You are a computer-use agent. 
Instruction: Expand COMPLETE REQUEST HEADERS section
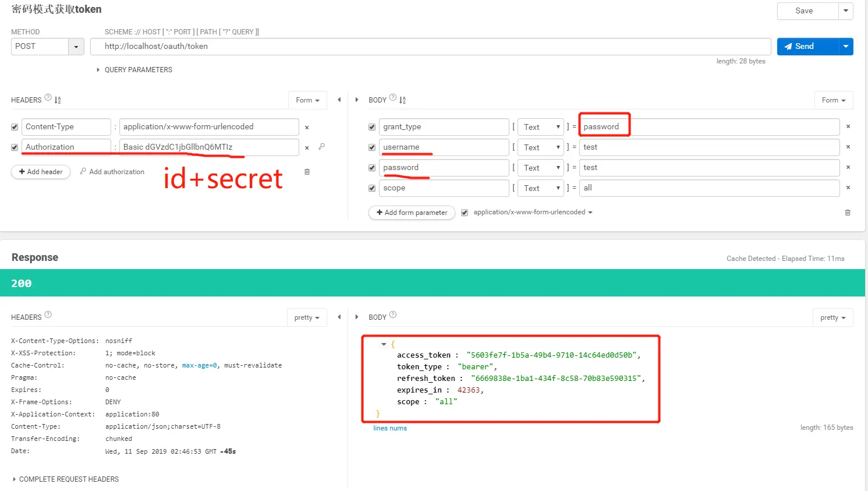(x=66, y=479)
